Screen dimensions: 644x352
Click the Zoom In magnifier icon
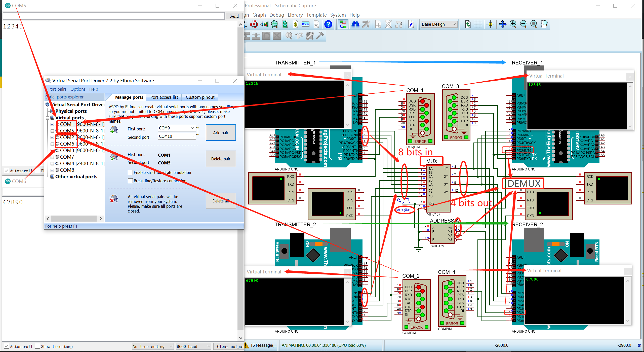(x=513, y=24)
